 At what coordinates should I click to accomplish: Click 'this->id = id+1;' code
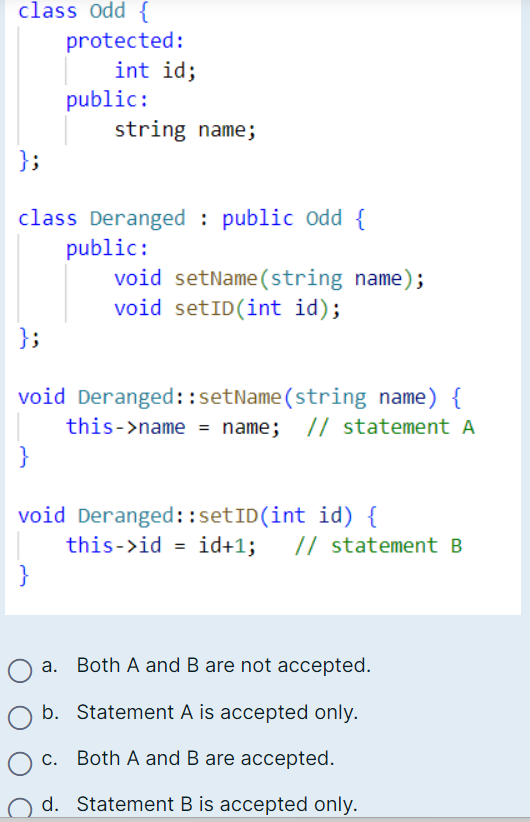(161, 546)
